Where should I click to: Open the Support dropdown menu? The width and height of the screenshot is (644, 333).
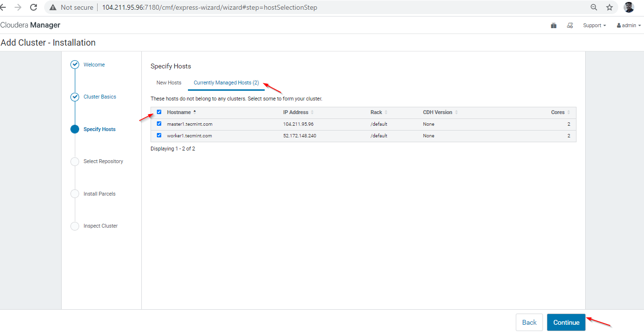coord(593,25)
